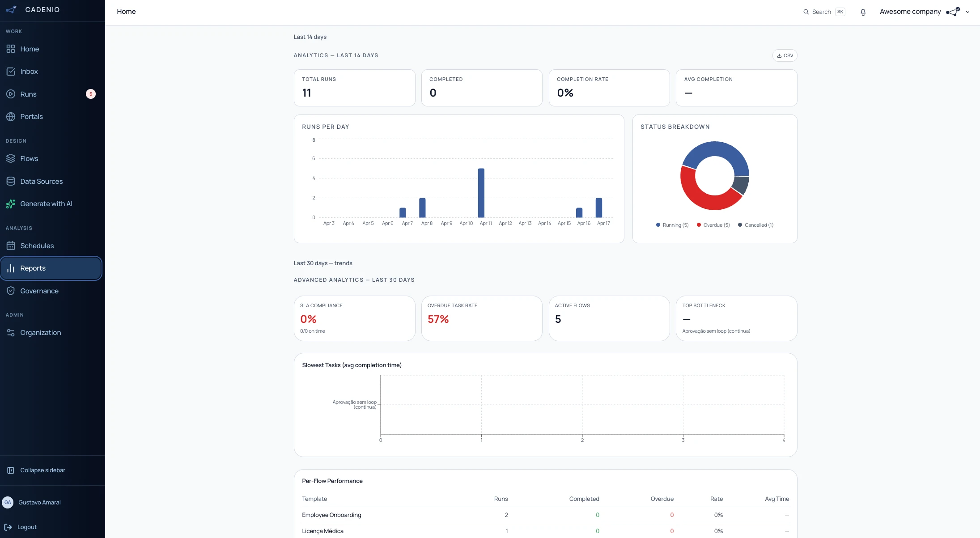
Task: Download analytics as CSV
Action: click(785, 55)
